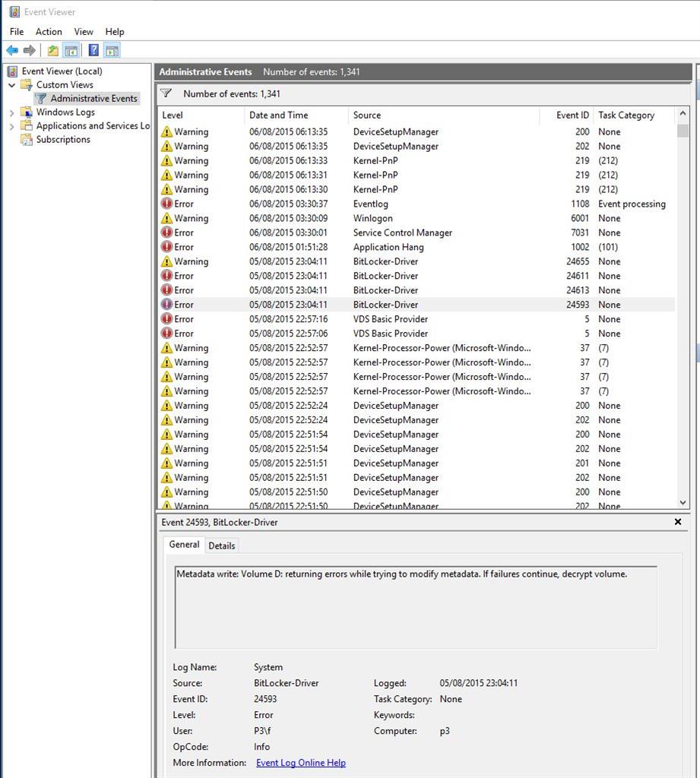Open the Action menu
Image resolution: width=700 pixels, height=778 pixels.
48,32
